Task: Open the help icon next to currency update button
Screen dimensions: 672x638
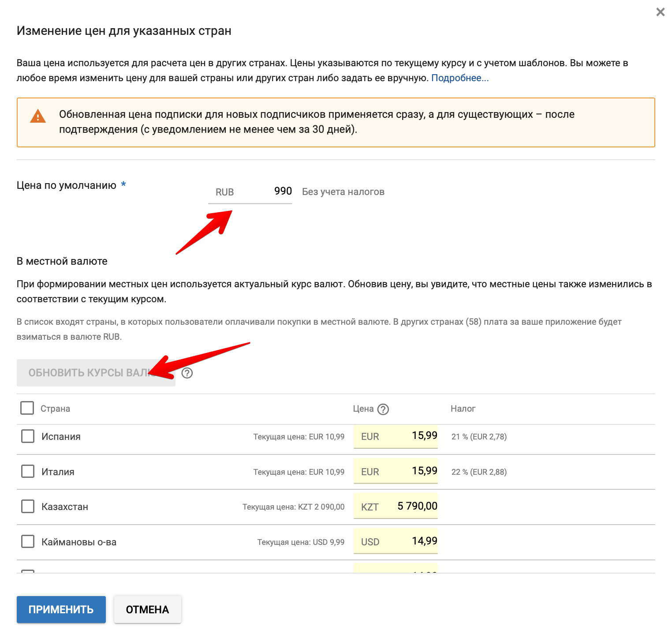Action: (x=187, y=374)
